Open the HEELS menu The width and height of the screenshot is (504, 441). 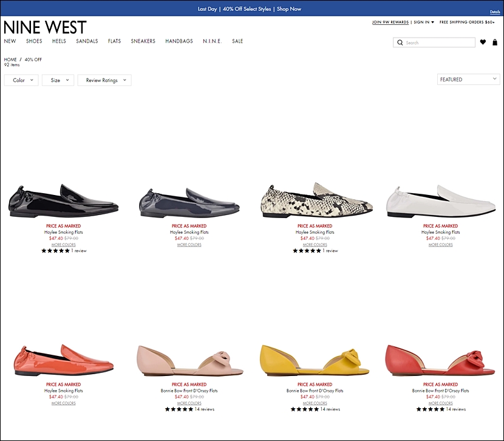(x=59, y=41)
